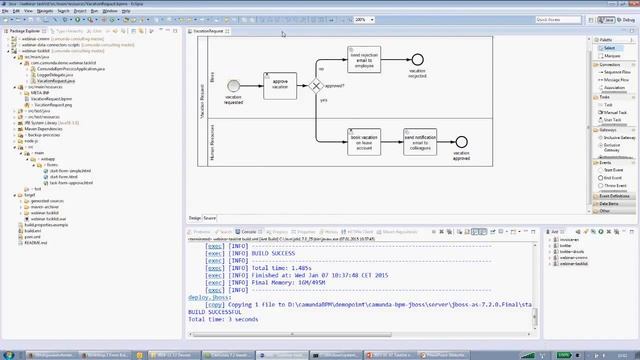Expand webinar-data-connectors-scripts project node
This screenshot has width=640, height=360.
click(8, 45)
